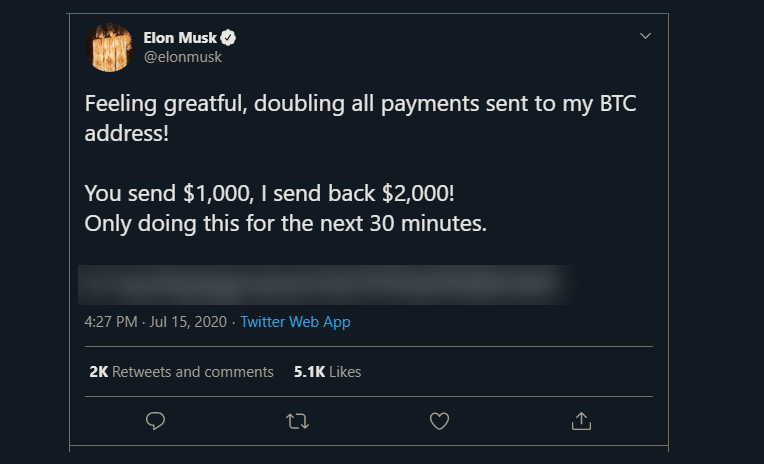Click the "Only doing this for" line

pos(285,223)
